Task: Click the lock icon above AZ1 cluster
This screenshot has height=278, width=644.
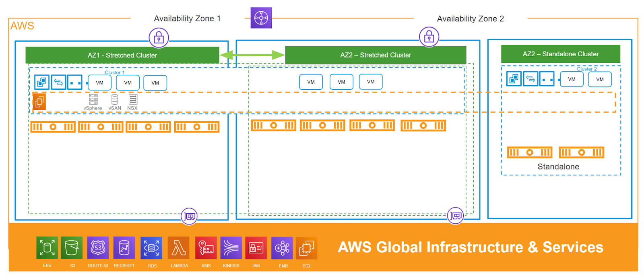Action: 159,38
